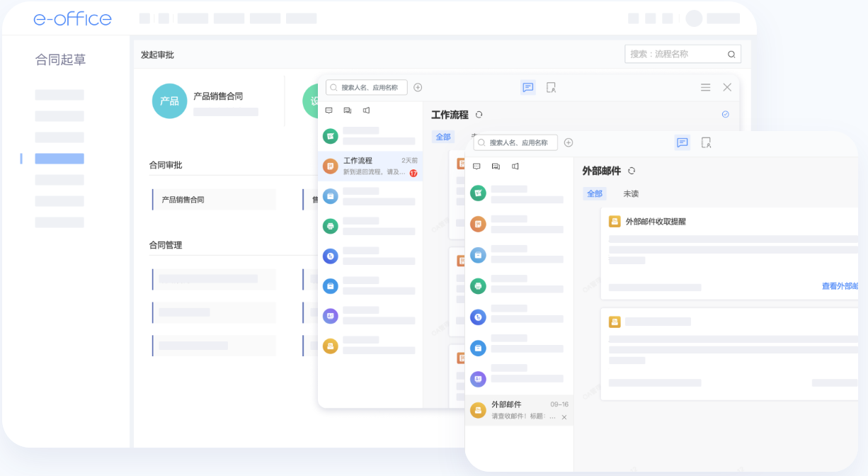Image resolution: width=868 pixels, height=476 pixels.
Task: Click the 发起审批 header text
Action: coord(157,55)
